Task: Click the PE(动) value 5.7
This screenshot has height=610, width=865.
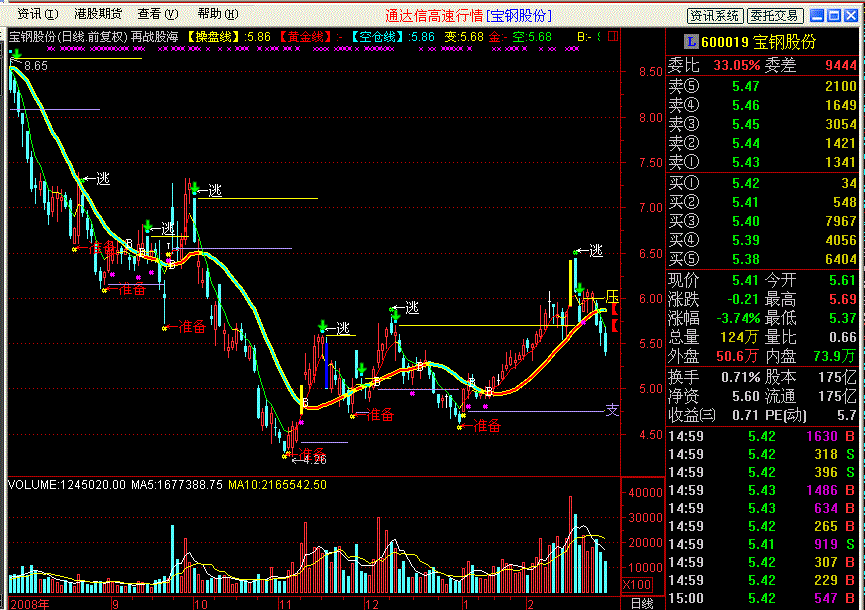Action: click(x=846, y=415)
